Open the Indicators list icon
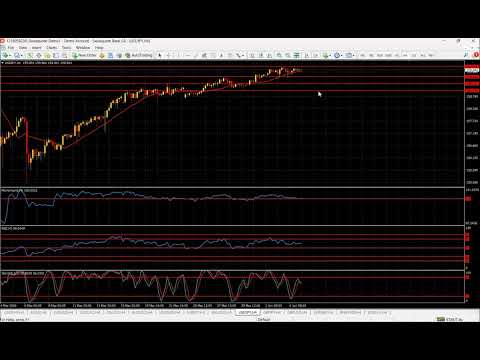 [325, 55]
